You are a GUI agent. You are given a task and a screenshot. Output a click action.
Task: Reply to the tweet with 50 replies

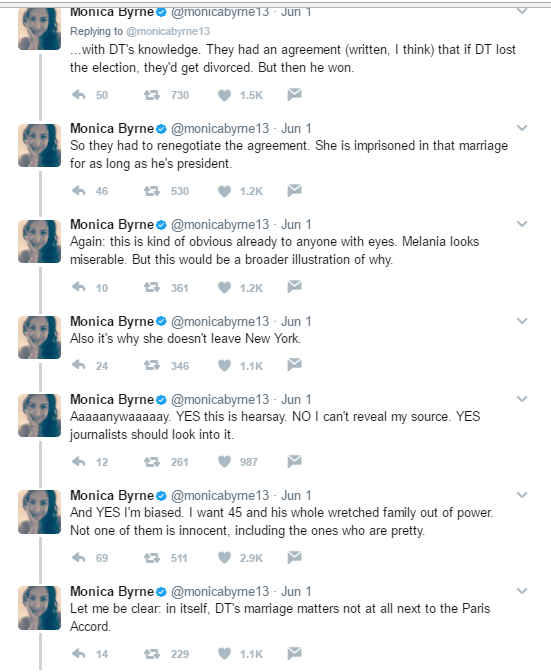click(78, 94)
